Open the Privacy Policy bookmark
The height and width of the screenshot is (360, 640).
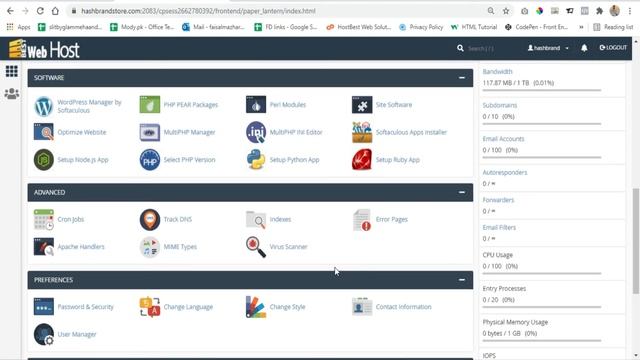tap(421, 27)
